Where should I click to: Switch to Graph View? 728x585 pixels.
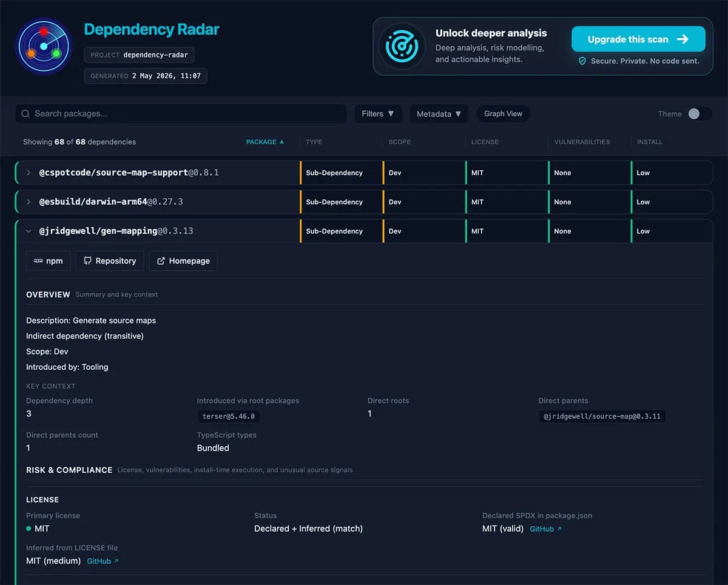503,114
